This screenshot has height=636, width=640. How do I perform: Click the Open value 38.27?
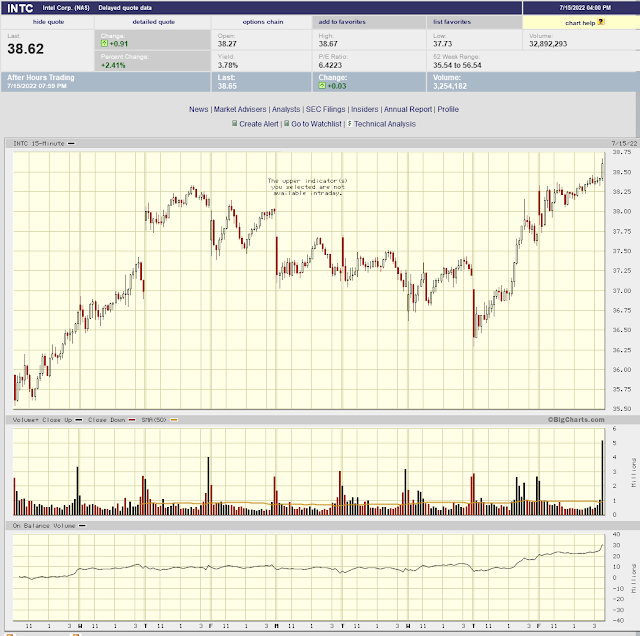click(227, 44)
